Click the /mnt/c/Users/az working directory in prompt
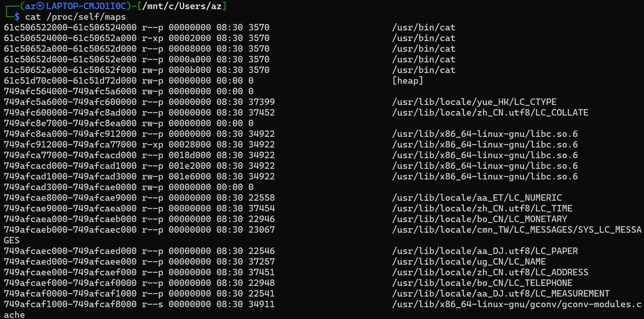The image size is (644, 319). [182, 6]
